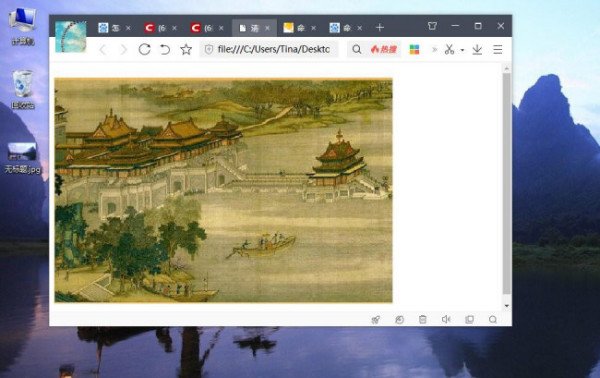Screen dimensions: 600x378
Task: Click the rocket accelerator icon in status bar
Action: pyautogui.click(x=376, y=319)
